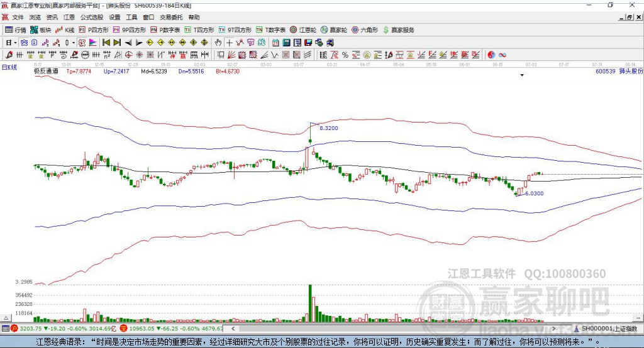Jump to first bar icon

[106, 43]
